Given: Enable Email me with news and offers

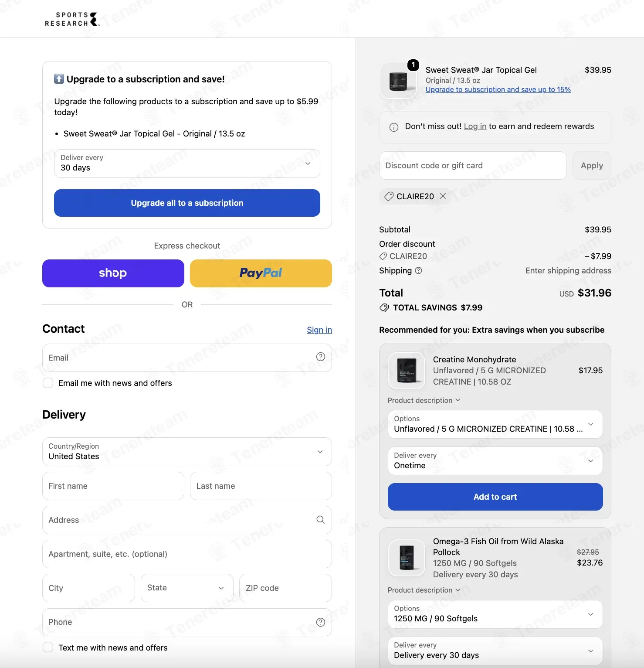Looking at the screenshot, I should [48, 383].
